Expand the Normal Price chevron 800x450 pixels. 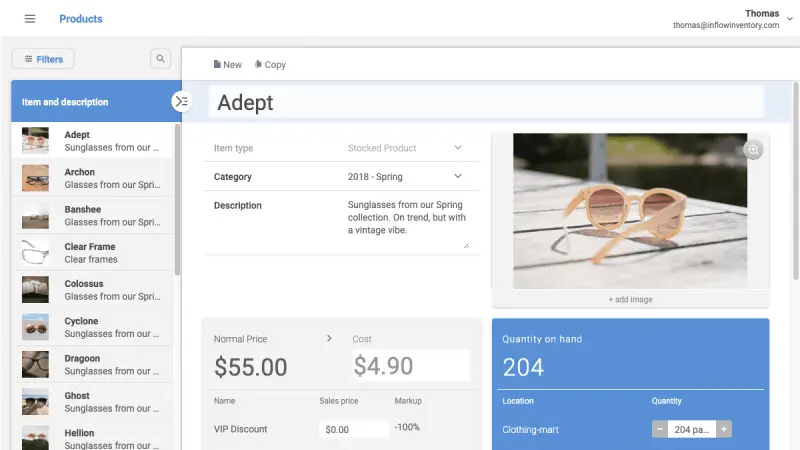[x=329, y=338]
